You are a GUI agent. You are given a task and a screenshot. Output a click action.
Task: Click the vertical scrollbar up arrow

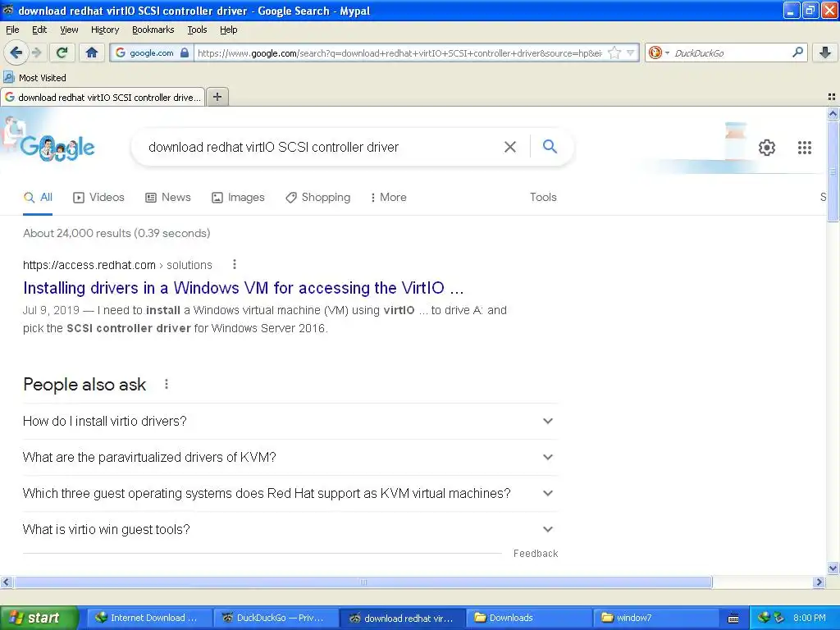[x=833, y=113]
